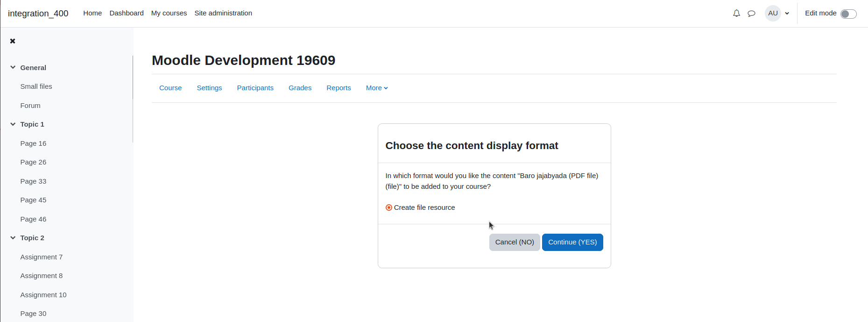Click the course index scrollbar
Image resolution: width=868 pixels, height=322 pixels.
133,99
